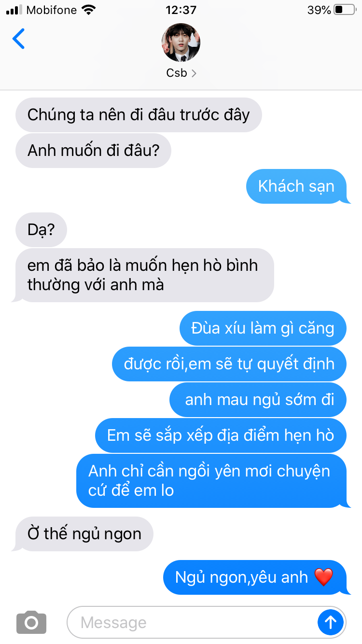This screenshot has height=644, width=362.
Task: Tap the 'Dạ?' message bubble
Action: click(41, 230)
